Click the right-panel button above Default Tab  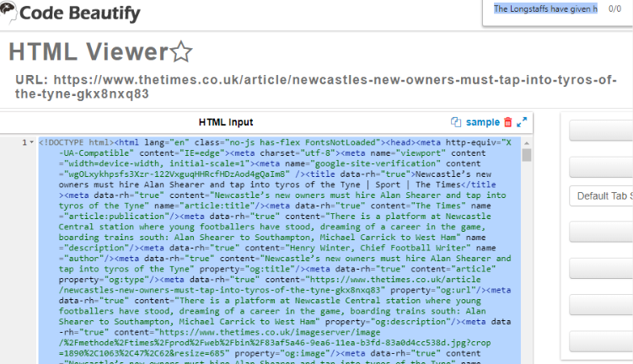601,167
